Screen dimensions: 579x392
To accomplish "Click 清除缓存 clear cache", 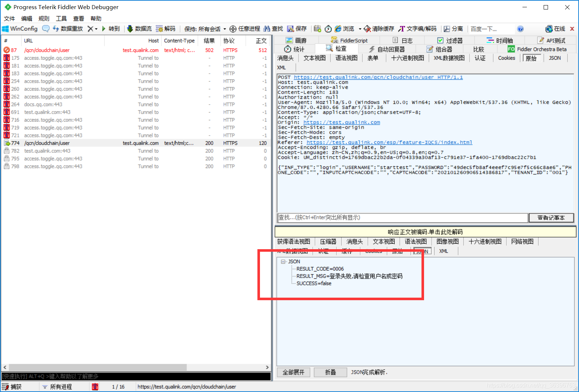I will [x=379, y=29].
